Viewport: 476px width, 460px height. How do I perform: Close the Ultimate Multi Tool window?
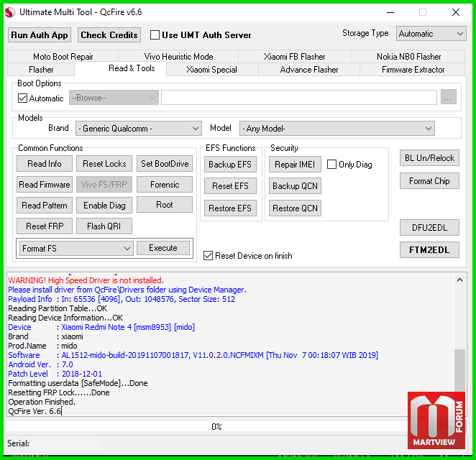[455, 12]
